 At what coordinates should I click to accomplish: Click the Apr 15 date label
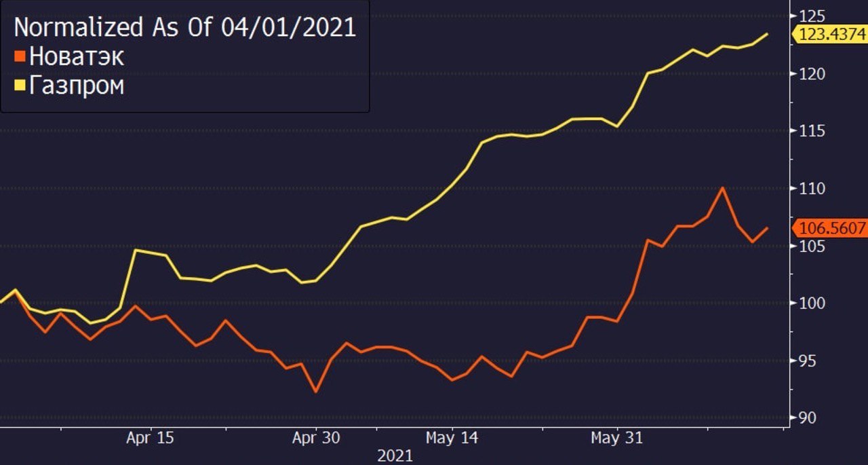(x=150, y=439)
